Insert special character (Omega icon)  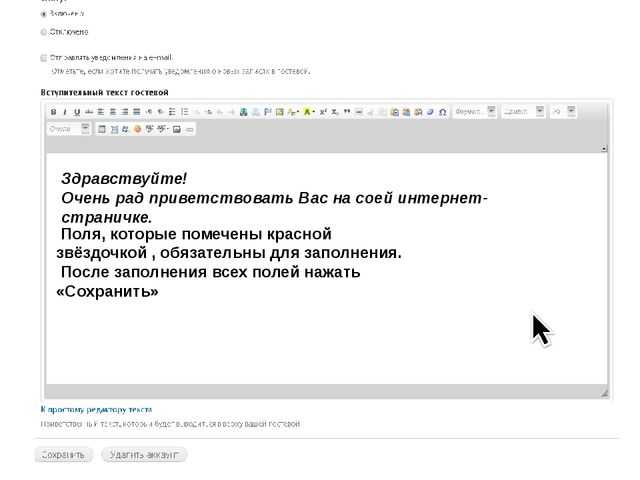(442, 112)
